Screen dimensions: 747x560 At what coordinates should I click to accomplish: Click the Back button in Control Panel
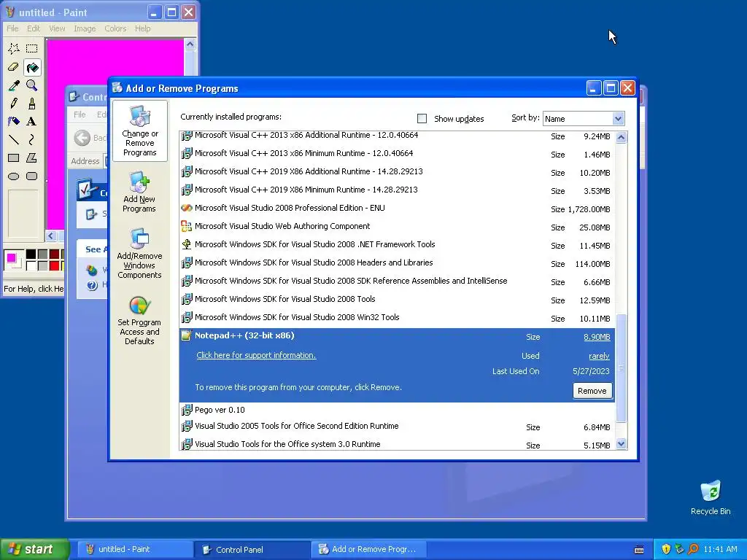(90, 138)
